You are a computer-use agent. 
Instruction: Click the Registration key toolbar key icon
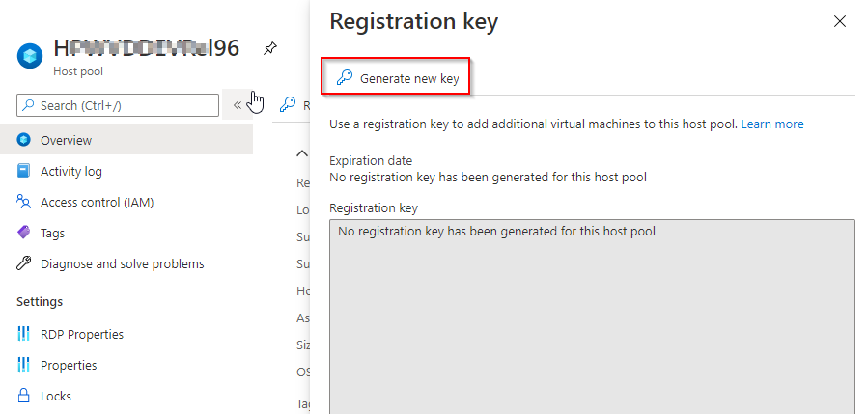(288, 104)
